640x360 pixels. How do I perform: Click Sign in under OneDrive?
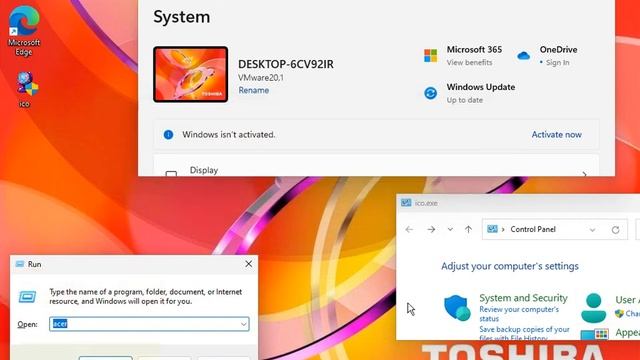coord(557,62)
